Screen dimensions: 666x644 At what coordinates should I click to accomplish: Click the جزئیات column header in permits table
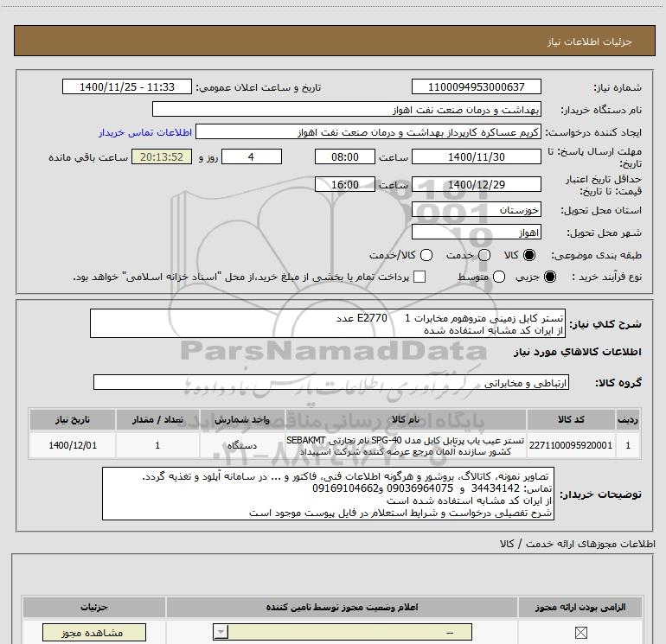94,607
